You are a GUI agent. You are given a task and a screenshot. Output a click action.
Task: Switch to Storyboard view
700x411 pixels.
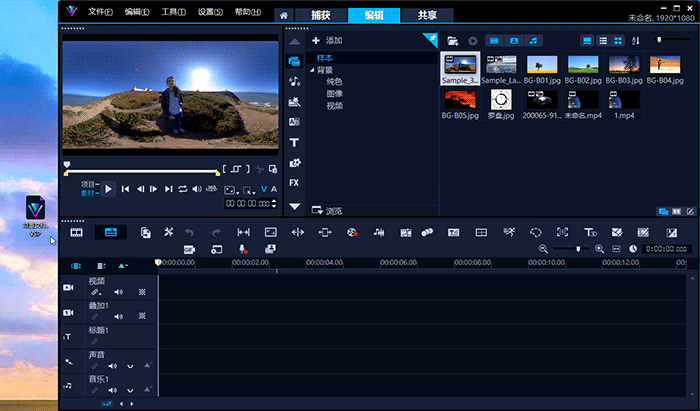76,232
